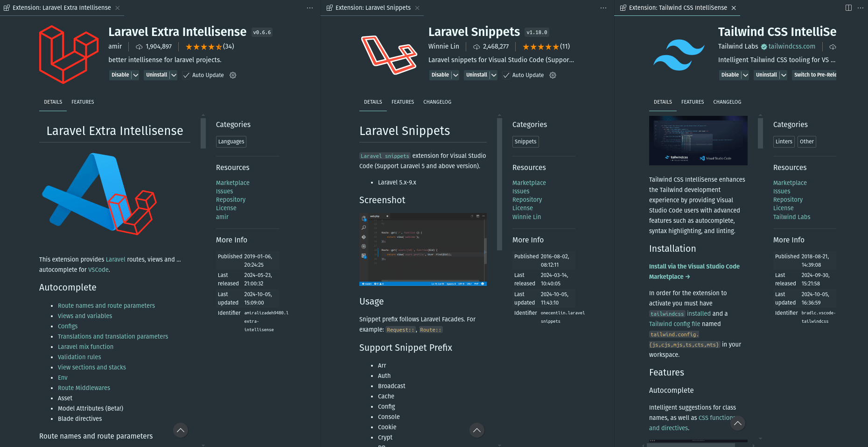Open the tailwindcss.com publisher link
This screenshot has width=868, height=447.
pos(792,47)
